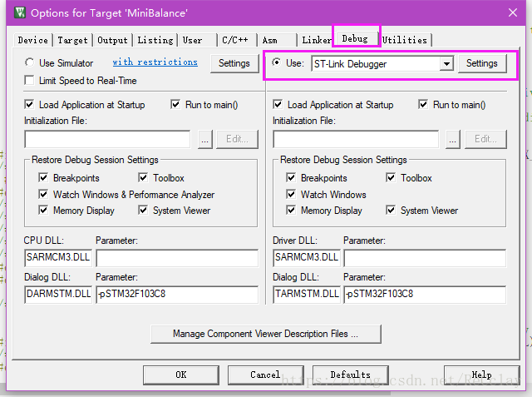532x397 pixels.
Task: Switch to the Utilities tab
Action: pos(405,40)
